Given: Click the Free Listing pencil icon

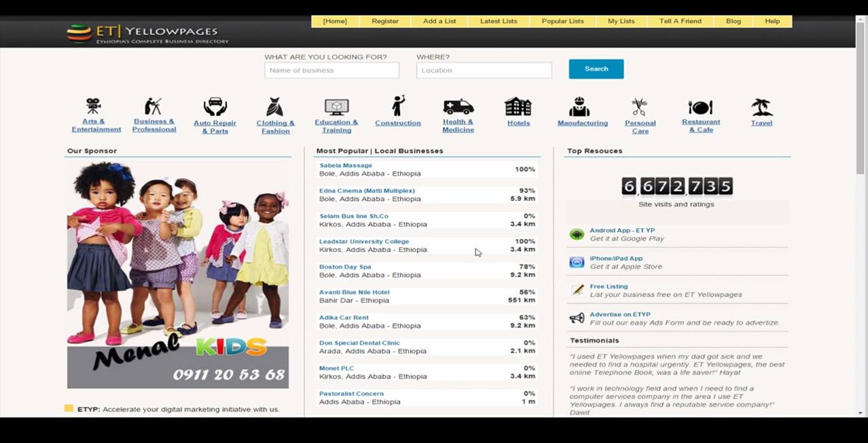Looking at the screenshot, I should (577, 290).
